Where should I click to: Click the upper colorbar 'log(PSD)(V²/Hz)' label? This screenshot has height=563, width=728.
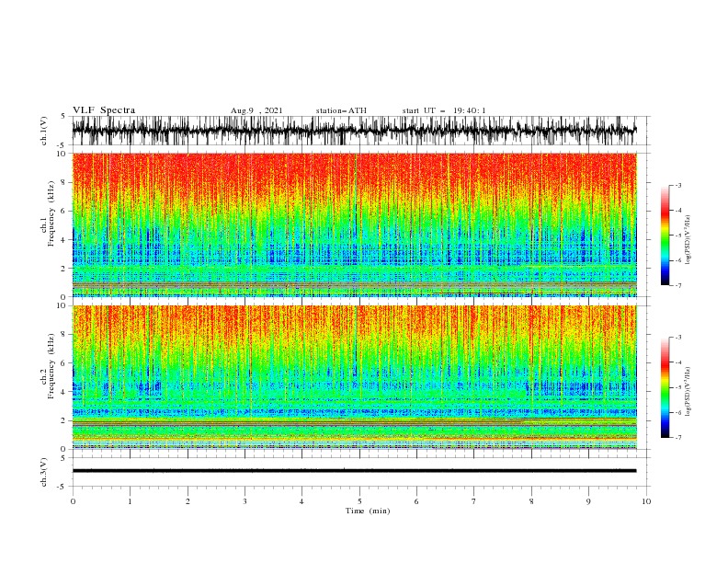tap(688, 240)
